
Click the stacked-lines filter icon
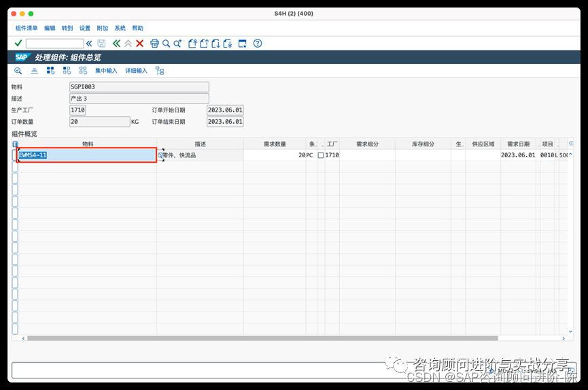pyautogui.click(x=34, y=71)
